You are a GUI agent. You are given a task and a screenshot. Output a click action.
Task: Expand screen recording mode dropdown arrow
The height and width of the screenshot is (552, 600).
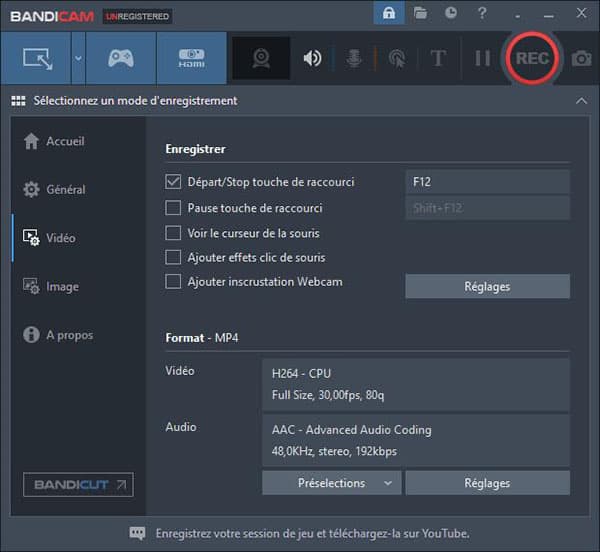(78, 58)
